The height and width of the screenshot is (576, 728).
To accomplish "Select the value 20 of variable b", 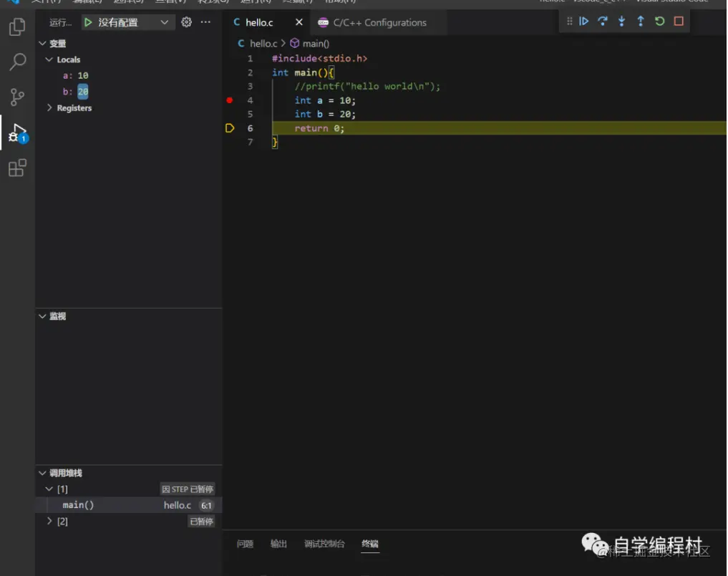I will click(82, 92).
